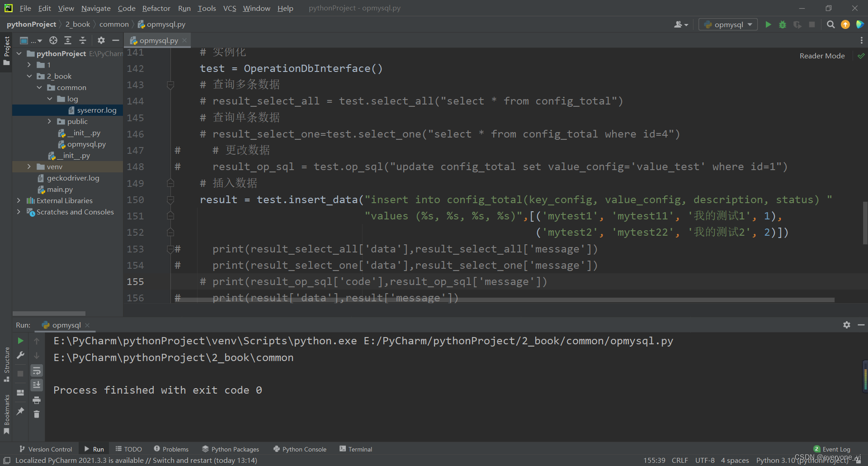Collapse the pythonProject root folder
This screenshot has width=868, height=466.
[19, 53]
